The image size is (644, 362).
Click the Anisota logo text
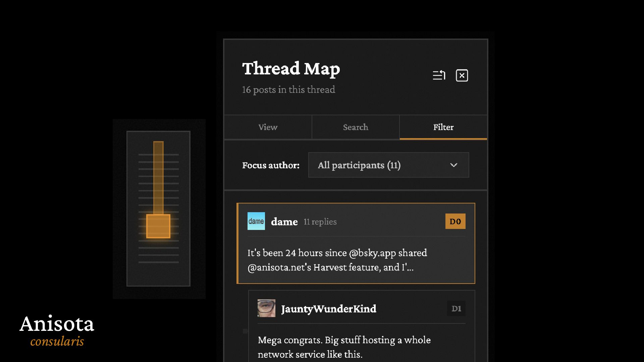click(x=57, y=324)
